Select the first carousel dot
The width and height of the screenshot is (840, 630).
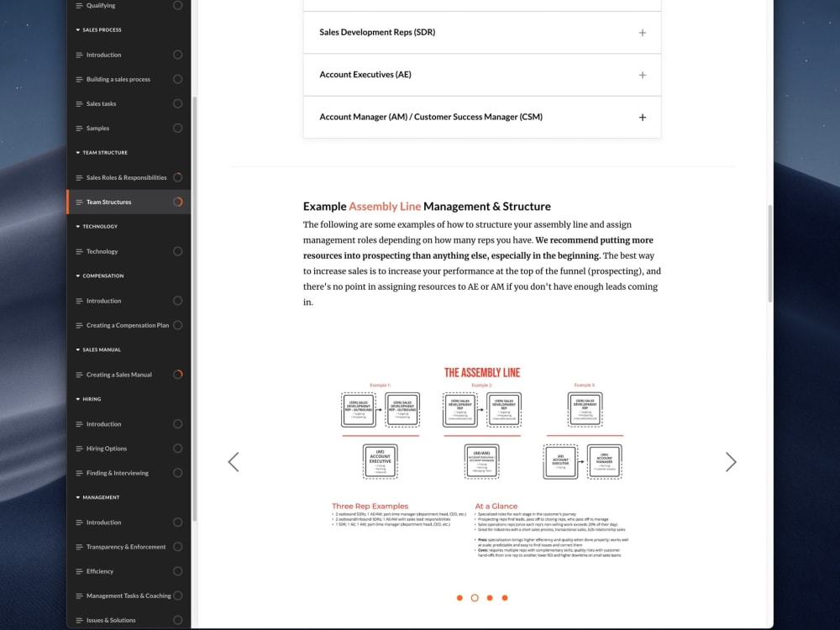(459, 598)
